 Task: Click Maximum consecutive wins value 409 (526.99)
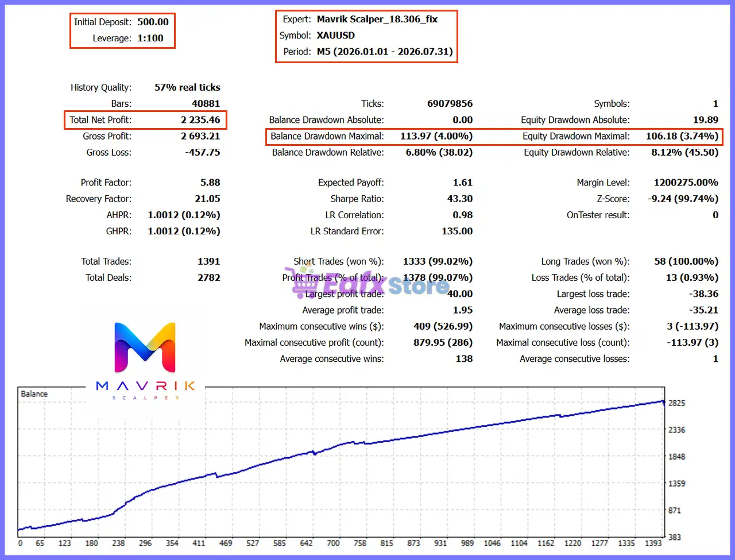pyautogui.click(x=443, y=326)
